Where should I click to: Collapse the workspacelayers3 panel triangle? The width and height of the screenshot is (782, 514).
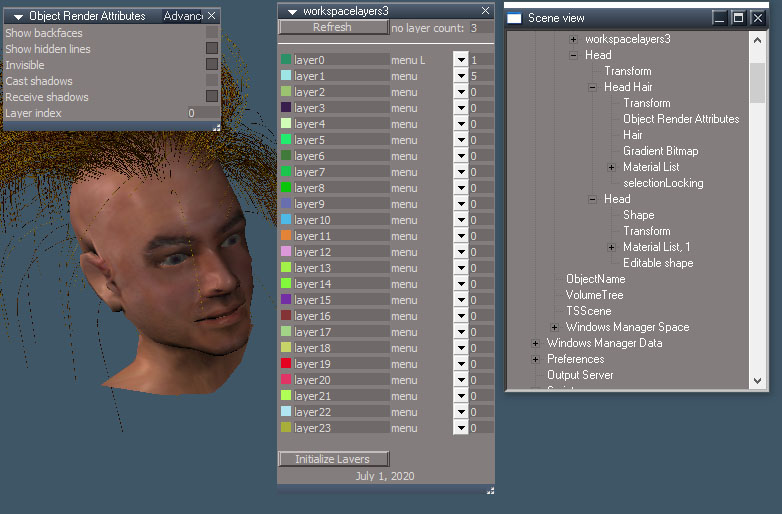[x=293, y=11]
